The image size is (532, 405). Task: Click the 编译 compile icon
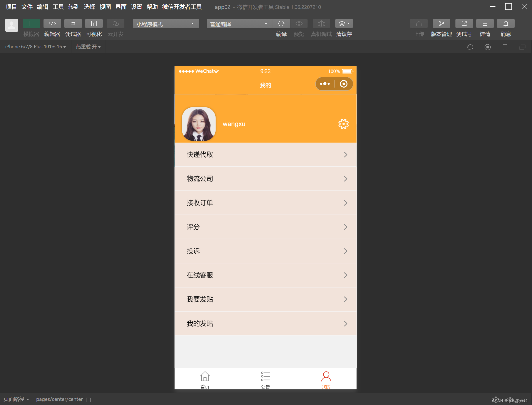(x=281, y=23)
